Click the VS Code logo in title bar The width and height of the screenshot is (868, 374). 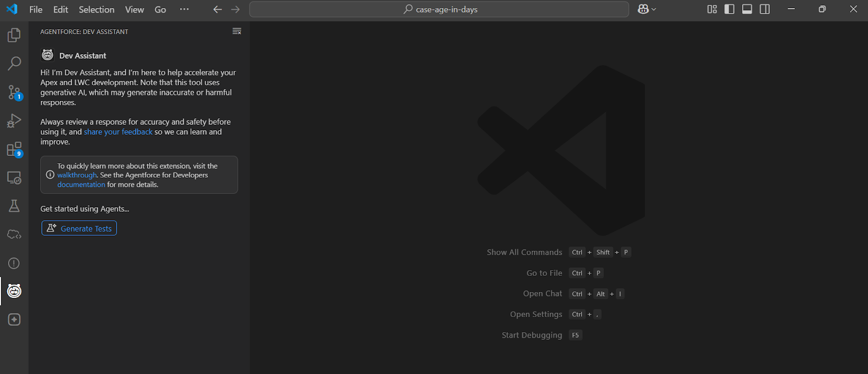pos(12,9)
